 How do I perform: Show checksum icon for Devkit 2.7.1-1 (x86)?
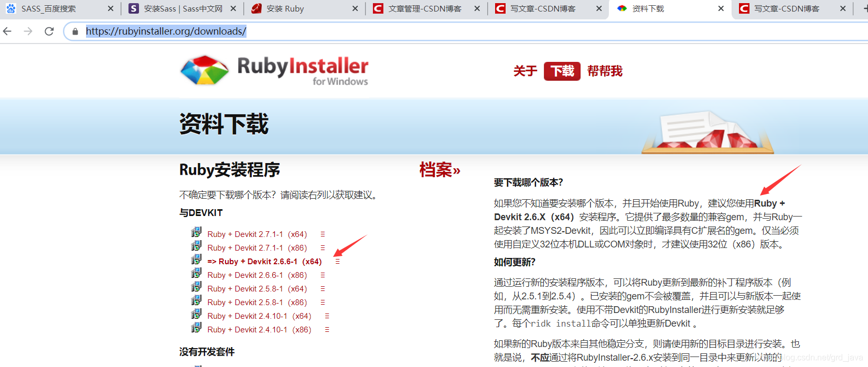pyautogui.click(x=323, y=248)
